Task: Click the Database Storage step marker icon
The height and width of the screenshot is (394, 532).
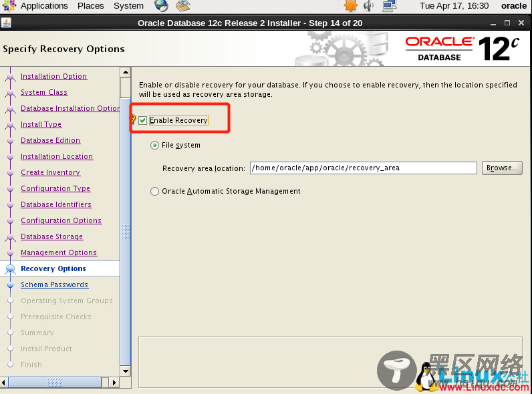Action: [x=11, y=237]
